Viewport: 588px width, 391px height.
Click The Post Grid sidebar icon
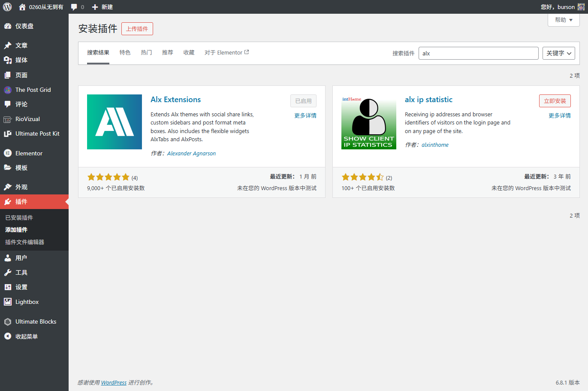[8, 90]
